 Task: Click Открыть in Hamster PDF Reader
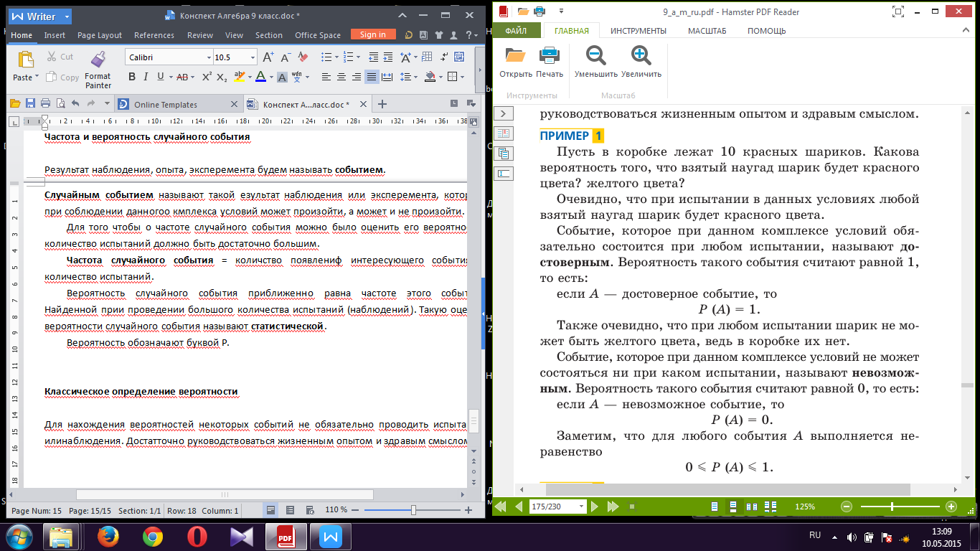point(516,62)
